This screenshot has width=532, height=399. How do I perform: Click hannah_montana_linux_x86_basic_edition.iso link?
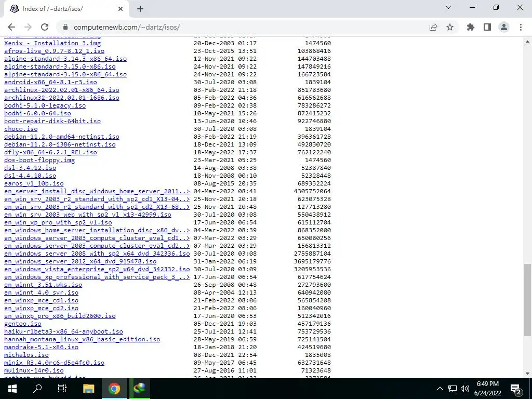pos(82,339)
